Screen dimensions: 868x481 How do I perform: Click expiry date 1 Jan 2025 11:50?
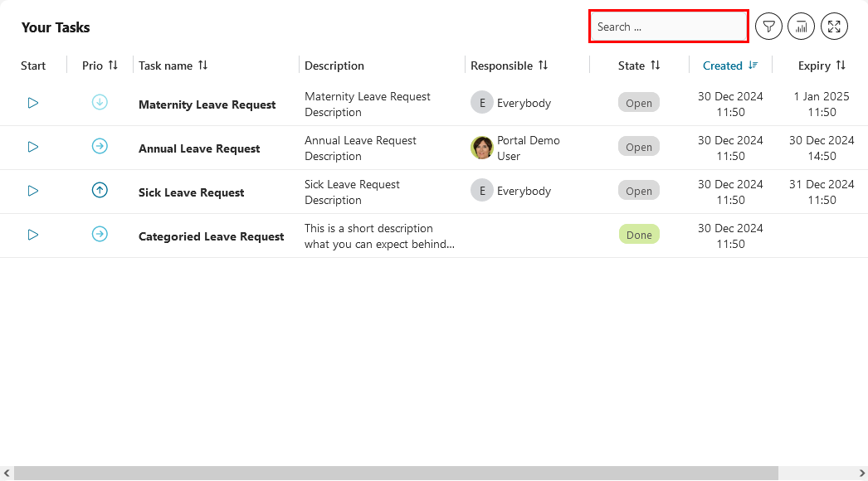pyautogui.click(x=822, y=104)
